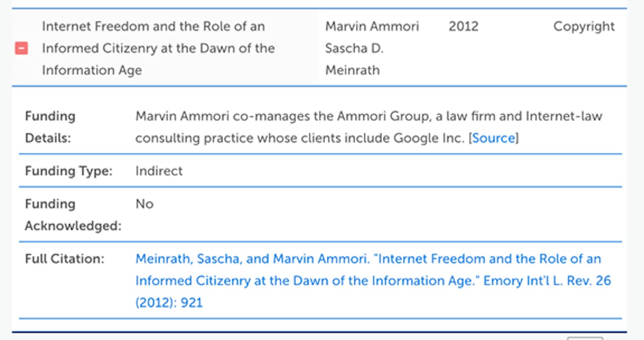Click the Full Citation label

click(x=64, y=259)
